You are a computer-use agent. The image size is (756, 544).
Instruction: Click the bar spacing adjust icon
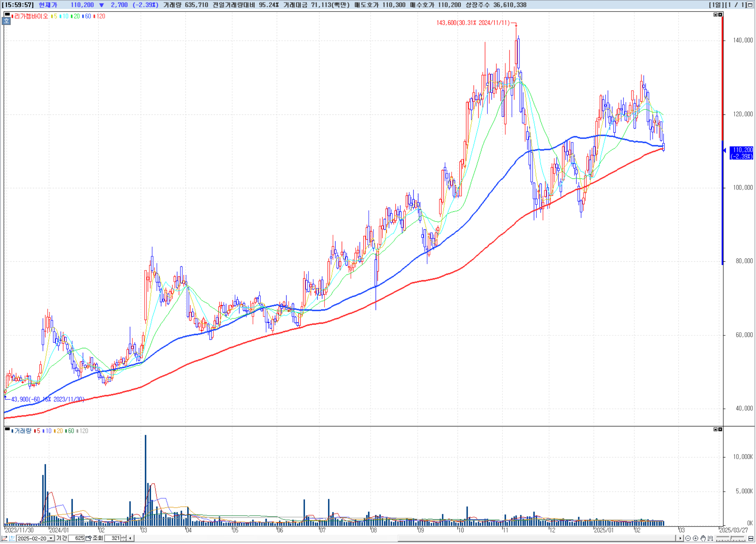(710, 538)
